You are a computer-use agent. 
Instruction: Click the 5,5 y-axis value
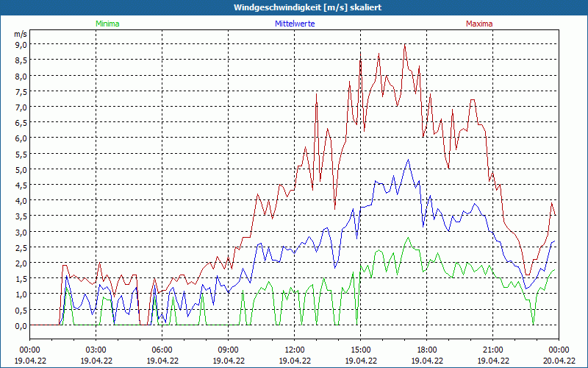(x=21, y=154)
